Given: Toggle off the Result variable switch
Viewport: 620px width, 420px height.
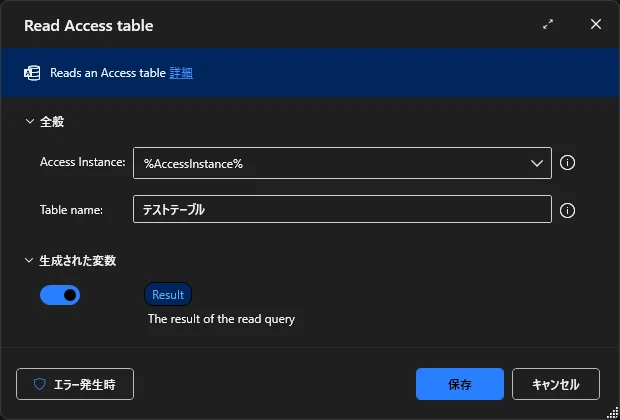Looking at the screenshot, I should tap(60, 295).
